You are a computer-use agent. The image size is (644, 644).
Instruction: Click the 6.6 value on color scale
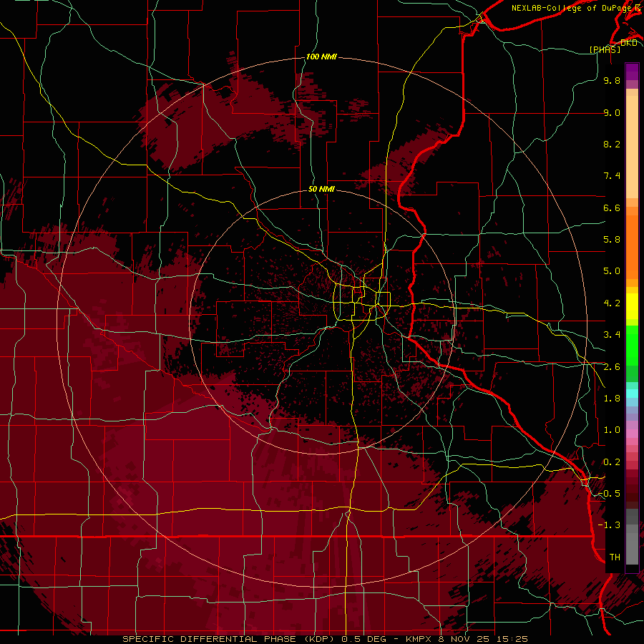click(612, 208)
